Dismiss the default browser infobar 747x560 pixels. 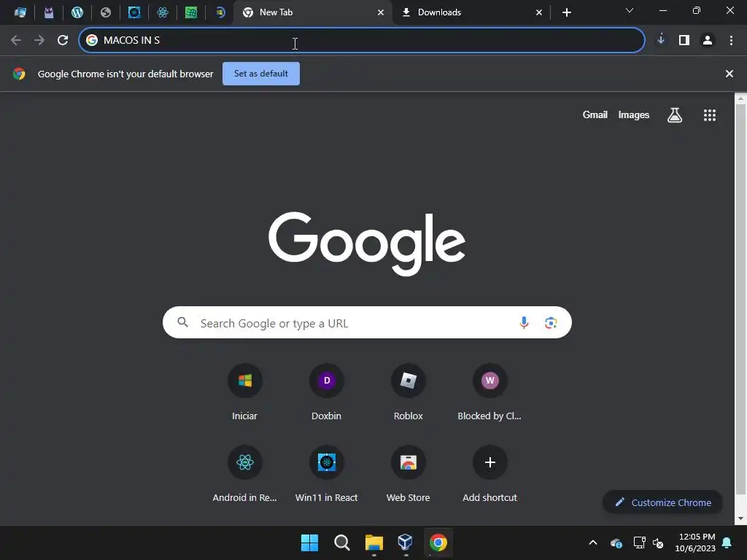pyautogui.click(x=729, y=74)
